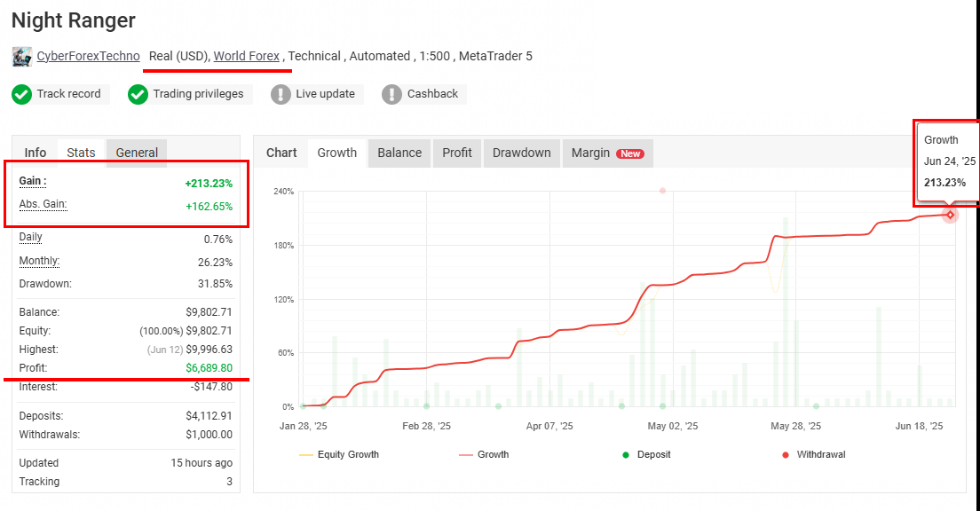980x511 pixels.
Task: Click the Gain label
Action: [x=33, y=181]
